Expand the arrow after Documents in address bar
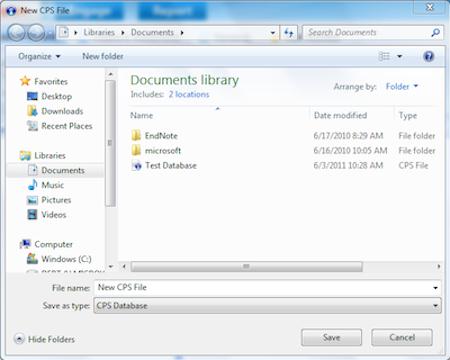Viewport: 450px width, 360px height. click(x=182, y=33)
